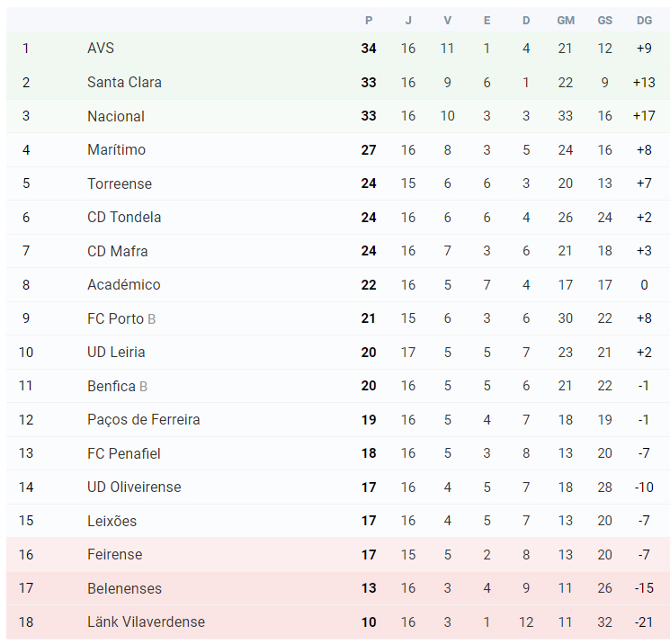Select Santa Clara team name

[x=124, y=82]
